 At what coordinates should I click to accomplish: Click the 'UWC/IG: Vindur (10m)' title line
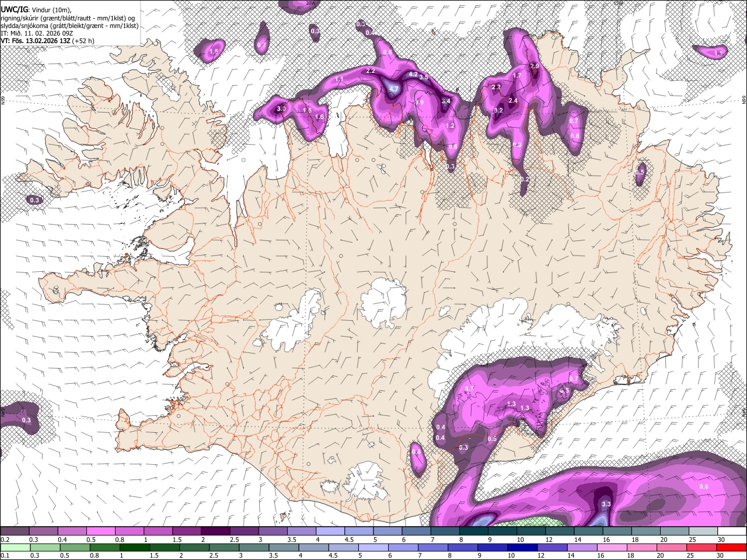pos(36,10)
